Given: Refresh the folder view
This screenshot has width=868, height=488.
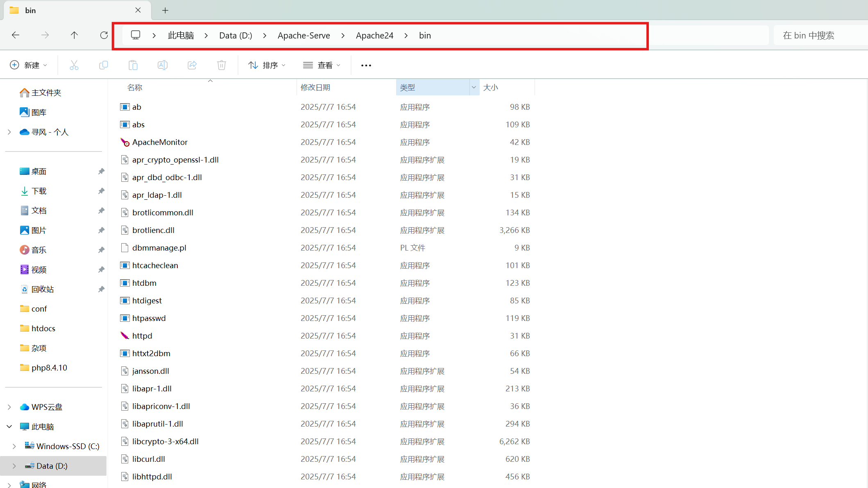Looking at the screenshot, I should pyautogui.click(x=104, y=35).
